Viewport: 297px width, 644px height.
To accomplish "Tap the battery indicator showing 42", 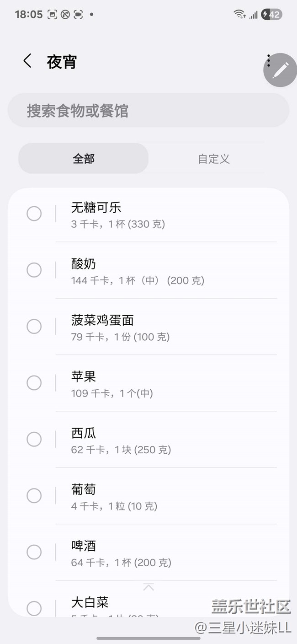I will coord(271,15).
